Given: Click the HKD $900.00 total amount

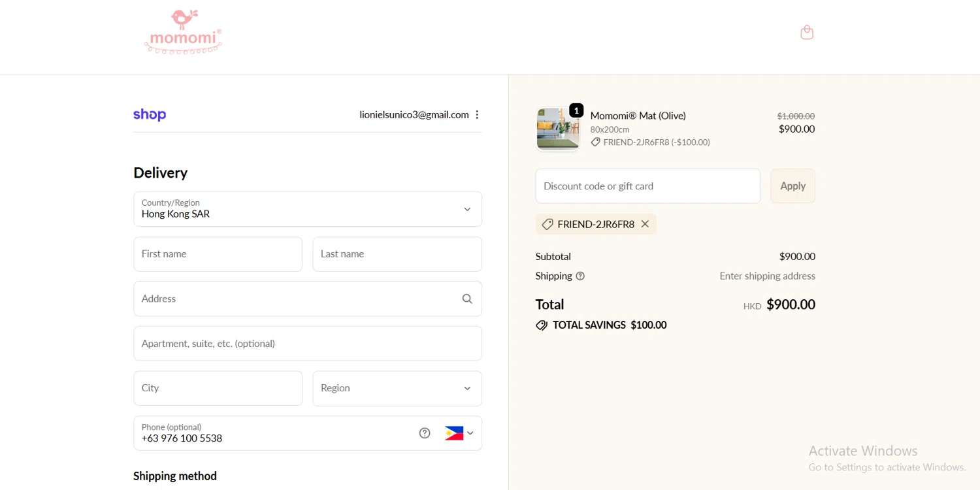Looking at the screenshot, I should (779, 304).
